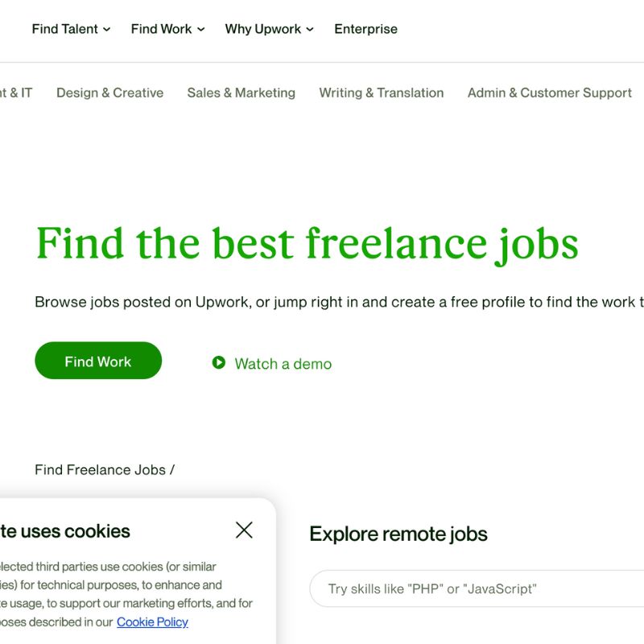Switch to the Sales & Marketing category
This screenshot has width=644, height=644.
(241, 93)
